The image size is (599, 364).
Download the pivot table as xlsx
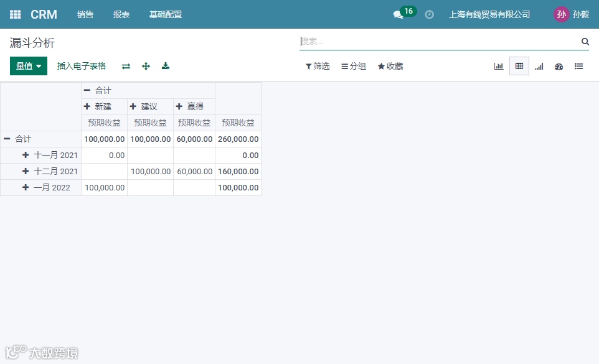[x=166, y=66]
